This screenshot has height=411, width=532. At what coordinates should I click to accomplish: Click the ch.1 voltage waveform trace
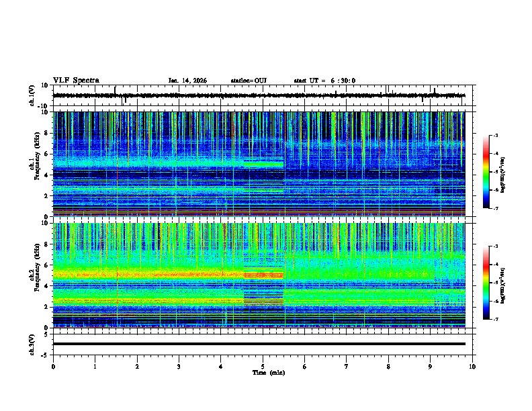point(259,95)
